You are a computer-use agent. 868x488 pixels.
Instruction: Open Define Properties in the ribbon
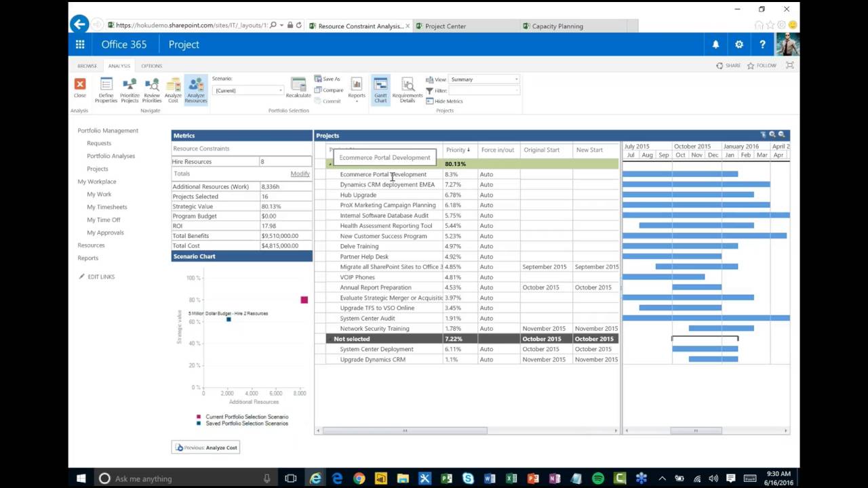point(106,90)
